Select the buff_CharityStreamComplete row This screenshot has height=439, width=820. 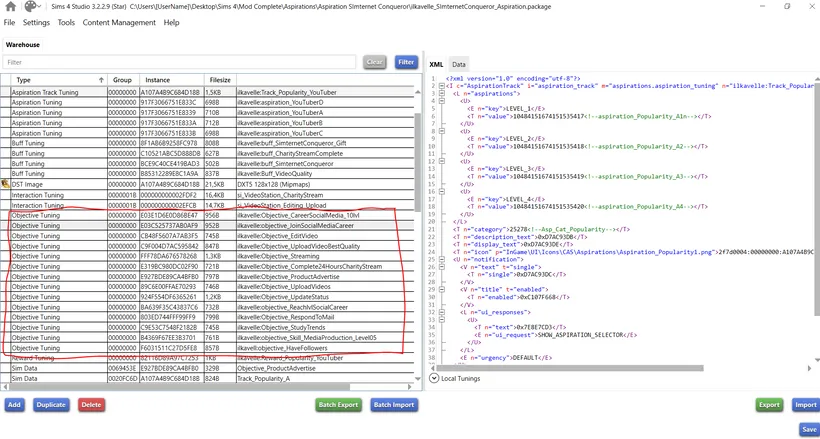[208, 153]
